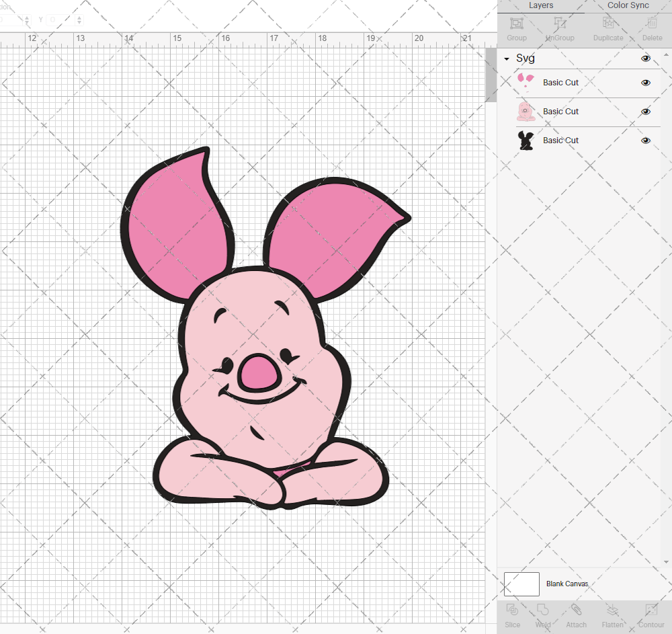Select the Contour tool
Image resolution: width=672 pixels, height=634 pixels.
651,610
